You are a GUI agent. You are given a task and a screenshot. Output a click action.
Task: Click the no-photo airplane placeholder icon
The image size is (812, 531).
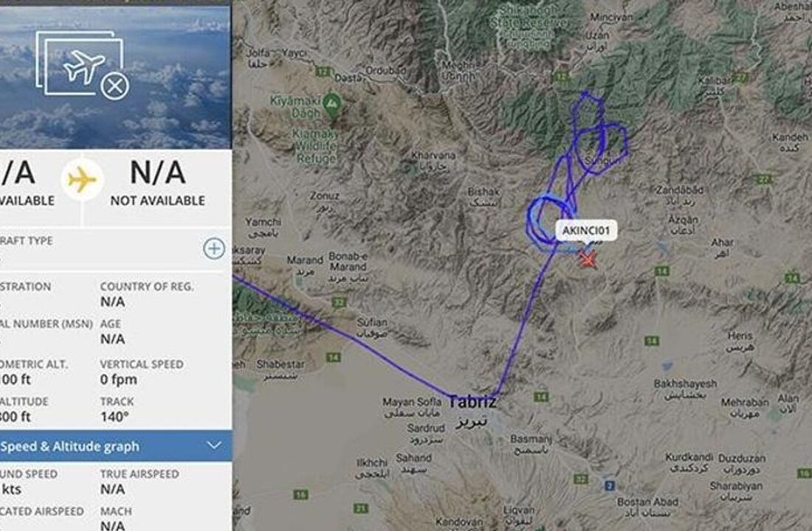coord(83,65)
